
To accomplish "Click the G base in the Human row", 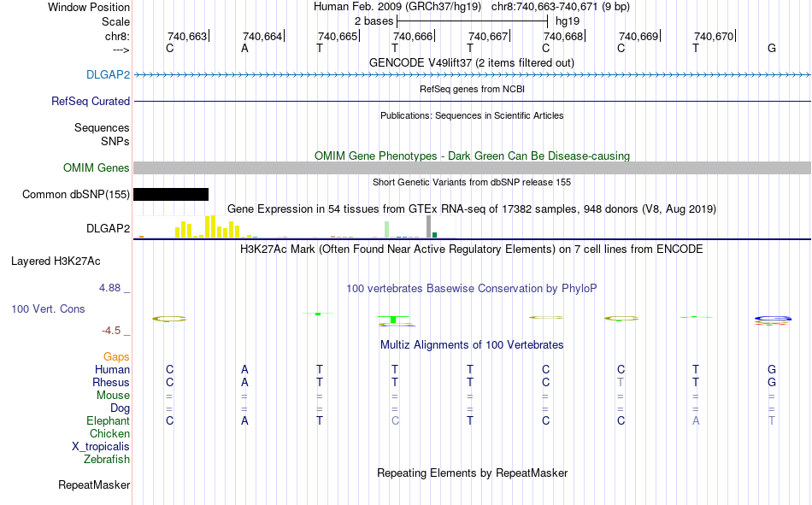I will (772, 369).
